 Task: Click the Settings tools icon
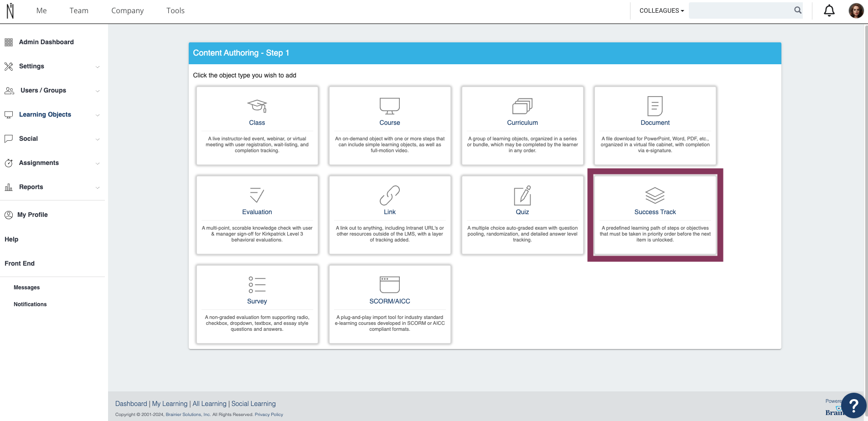[x=9, y=67]
